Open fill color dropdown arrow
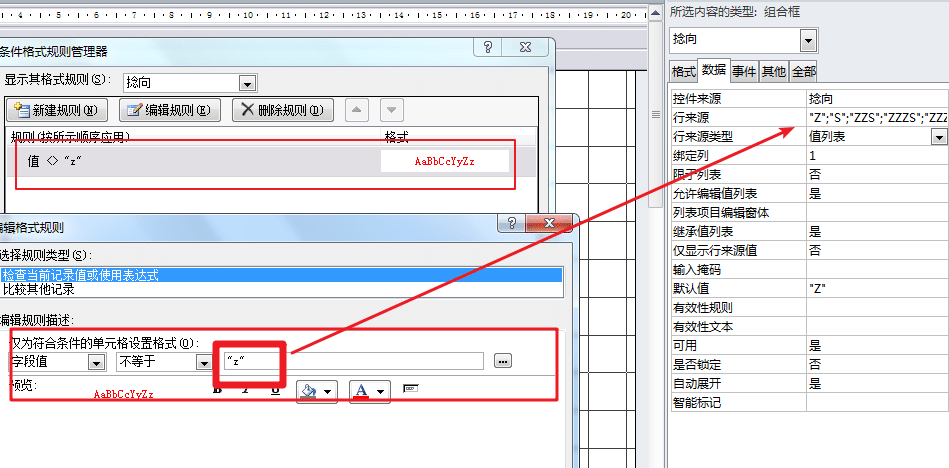The image size is (949, 468). [327, 392]
